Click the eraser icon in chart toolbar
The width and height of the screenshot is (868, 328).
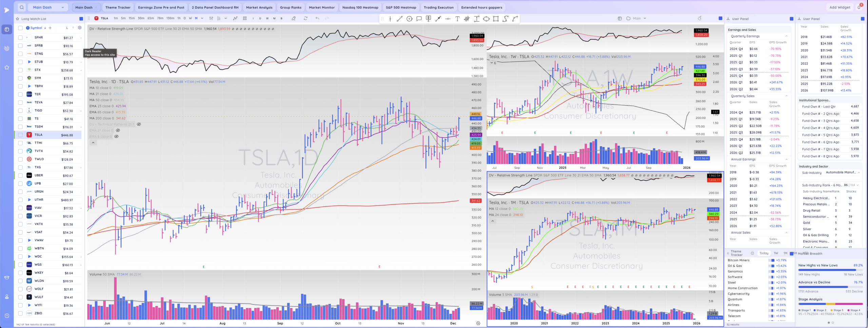point(294,18)
